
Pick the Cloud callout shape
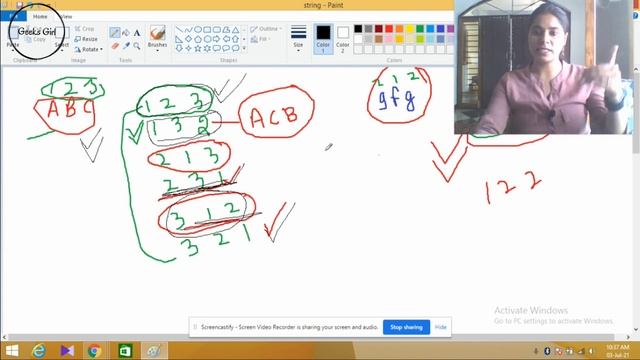pyautogui.click(x=236, y=48)
